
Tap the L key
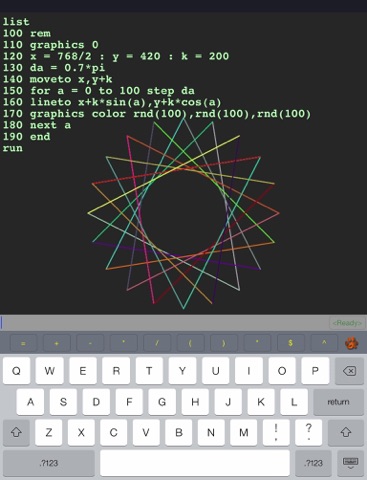(294, 402)
